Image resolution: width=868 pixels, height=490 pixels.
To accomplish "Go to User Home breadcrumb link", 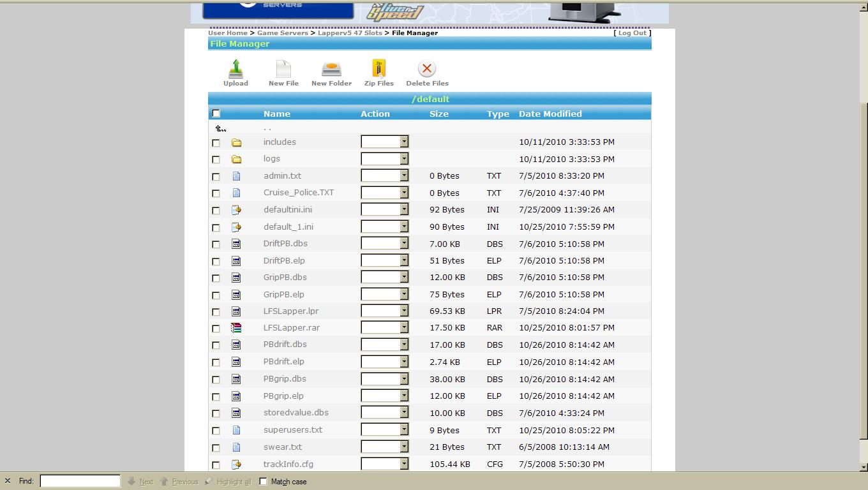I will 227,33.
